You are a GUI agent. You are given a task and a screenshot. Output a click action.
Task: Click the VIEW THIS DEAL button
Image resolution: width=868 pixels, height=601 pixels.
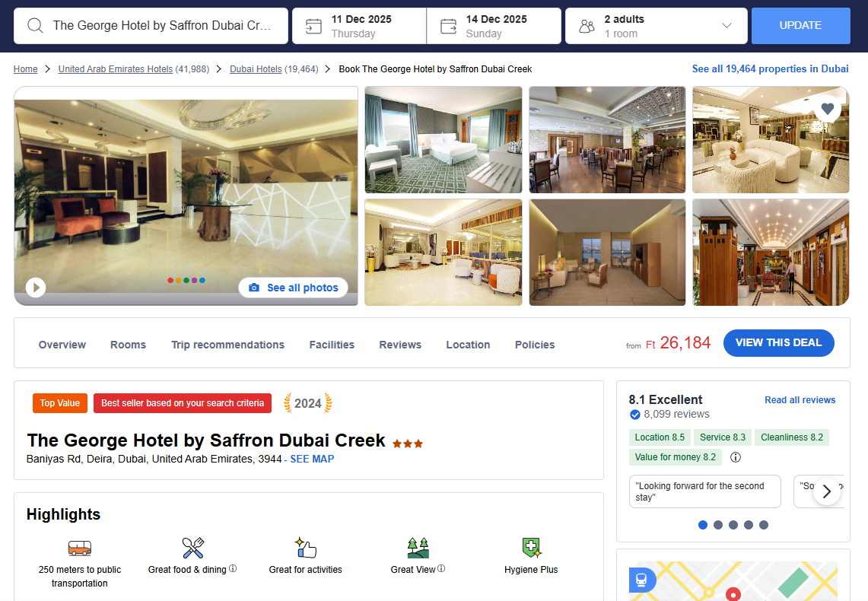click(x=778, y=342)
